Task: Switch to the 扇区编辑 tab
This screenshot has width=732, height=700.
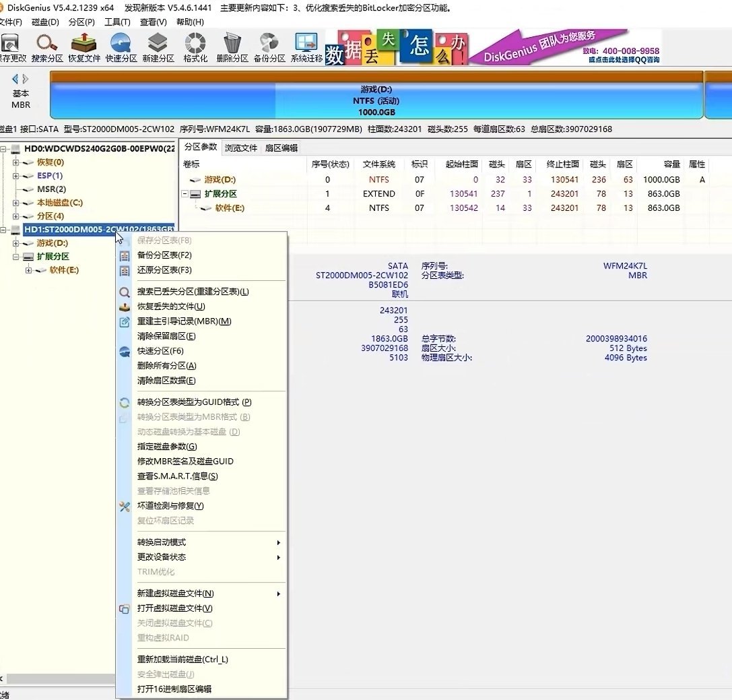Action: [281, 148]
